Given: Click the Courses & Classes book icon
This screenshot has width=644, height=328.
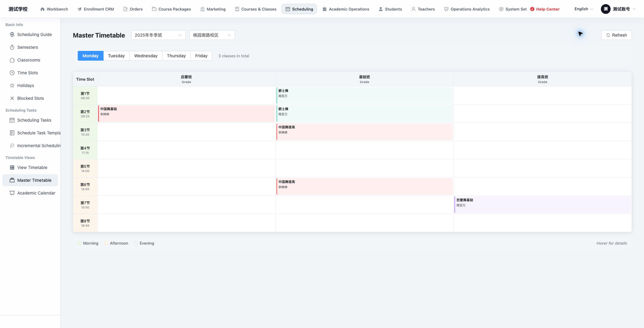Looking at the screenshot, I should (x=237, y=9).
